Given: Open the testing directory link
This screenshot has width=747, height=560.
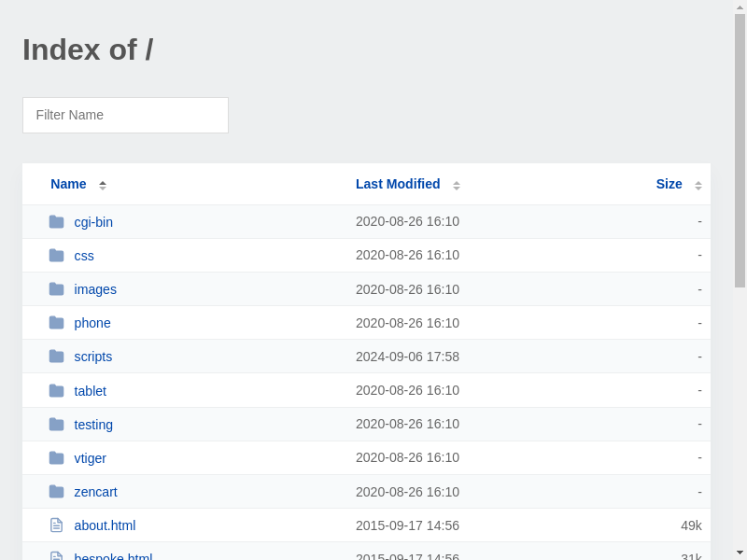Looking at the screenshot, I should click(93, 425).
